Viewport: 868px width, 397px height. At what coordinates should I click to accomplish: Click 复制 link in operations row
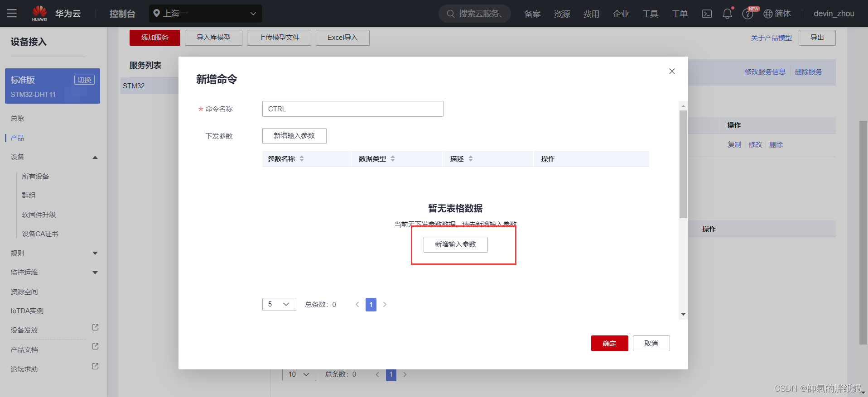tap(734, 144)
